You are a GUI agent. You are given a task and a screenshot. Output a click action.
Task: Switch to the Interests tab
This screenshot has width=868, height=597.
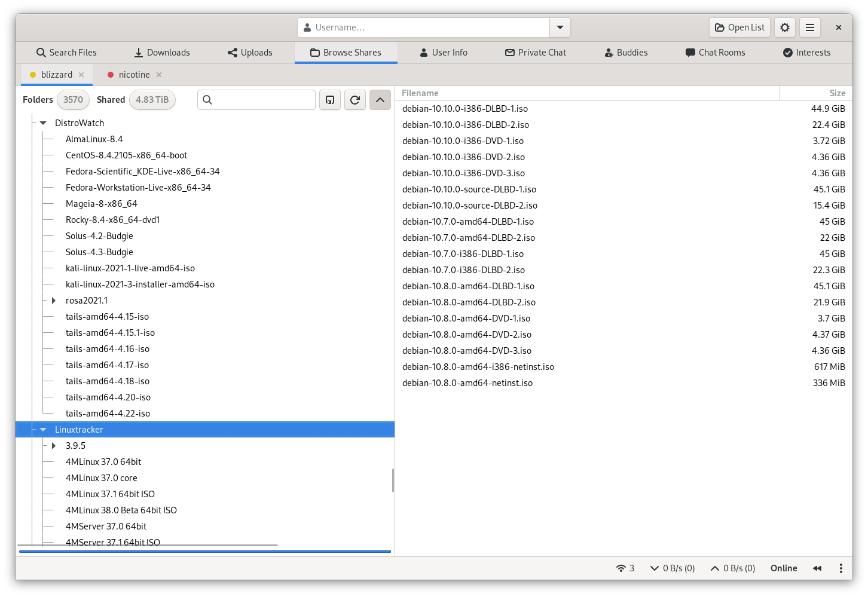coord(806,53)
